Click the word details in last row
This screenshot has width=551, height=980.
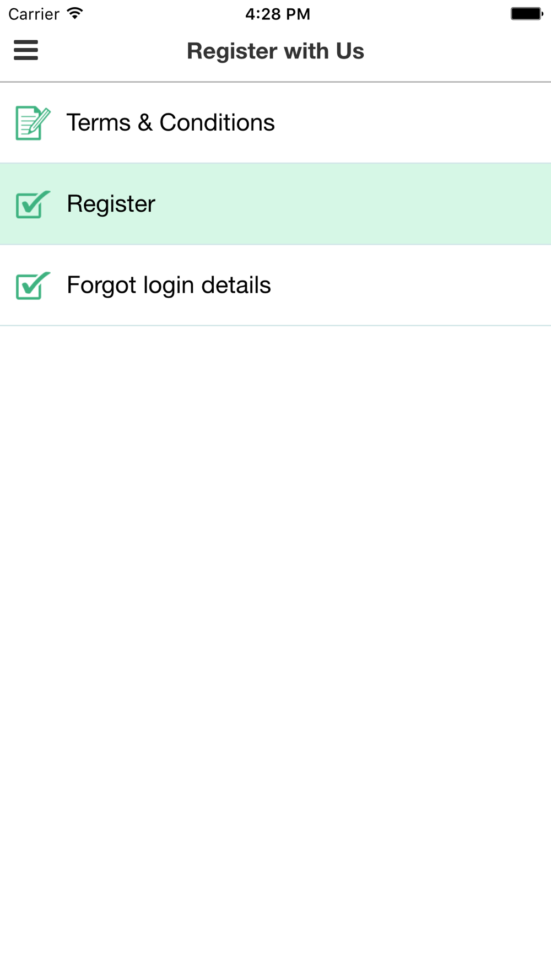click(x=236, y=285)
